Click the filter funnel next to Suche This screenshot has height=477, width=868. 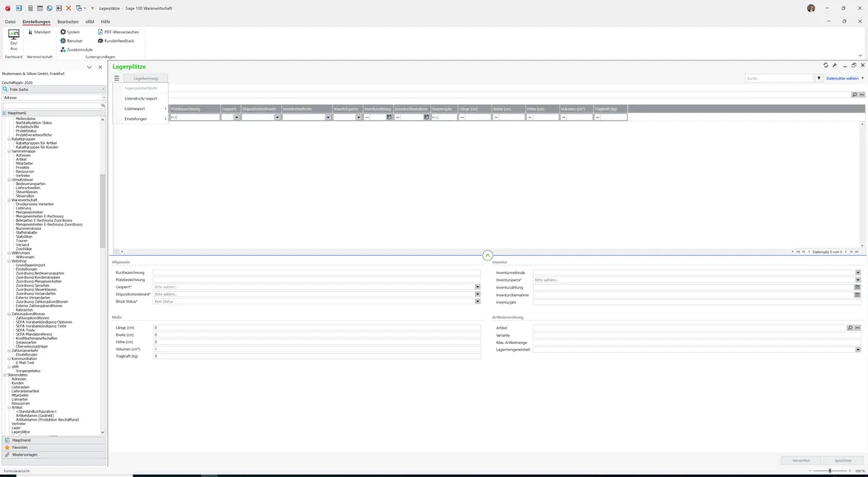[819, 78]
